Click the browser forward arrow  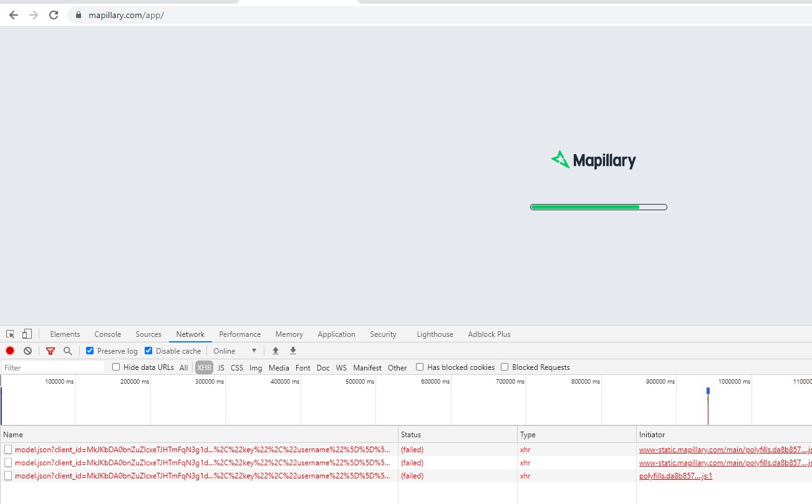(x=34, y=15)
